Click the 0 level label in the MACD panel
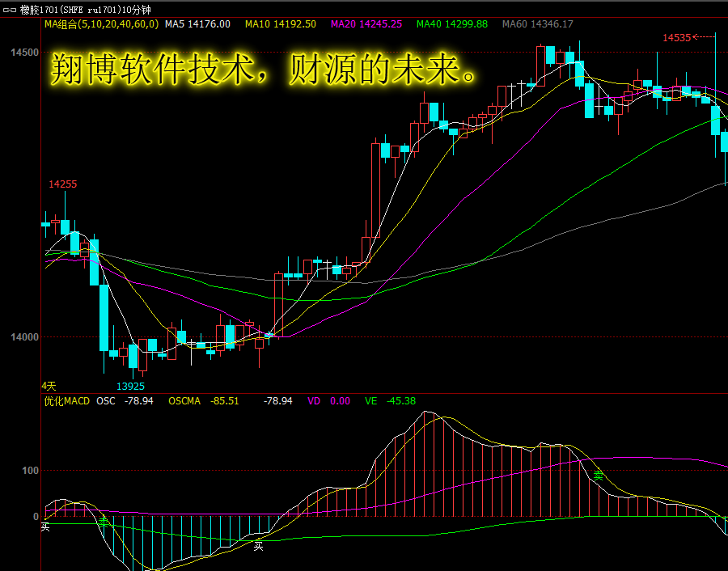This screenshot has height=571, width=728. pyautogui.click(x=36, y=517)
